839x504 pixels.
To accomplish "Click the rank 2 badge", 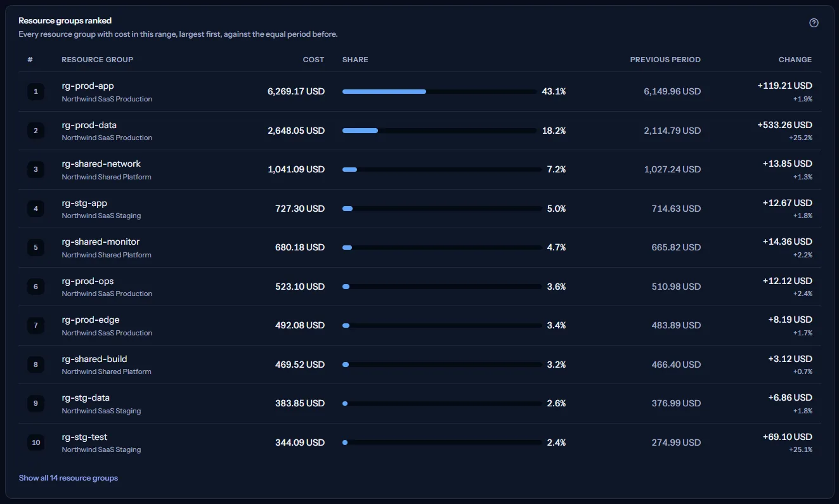I will [36, 131].
